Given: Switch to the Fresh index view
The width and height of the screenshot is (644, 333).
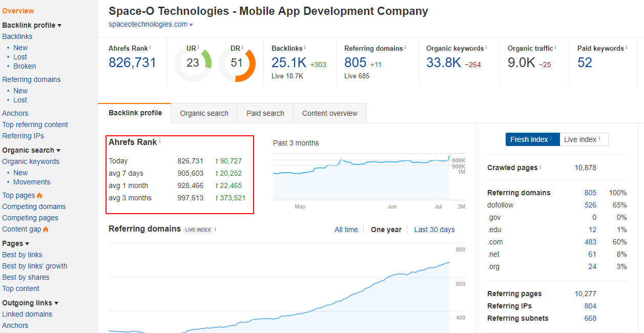Looking at the screenshot, I should coord(533,139).
